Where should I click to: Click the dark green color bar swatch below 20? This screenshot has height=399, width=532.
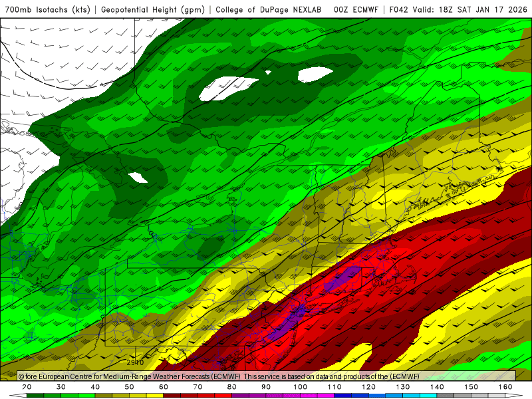pyautogui.click(x=35, y=396)
